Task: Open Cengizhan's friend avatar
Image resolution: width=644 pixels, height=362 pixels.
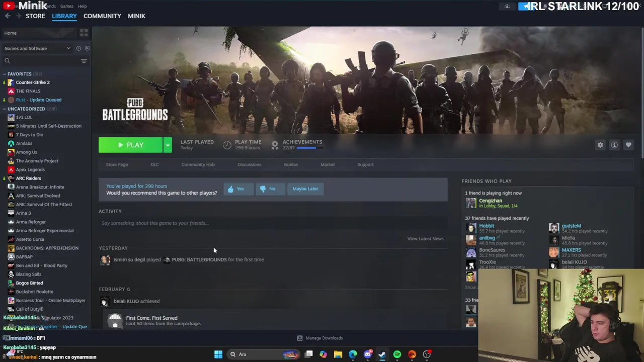Action: click(x=471, y=203)
